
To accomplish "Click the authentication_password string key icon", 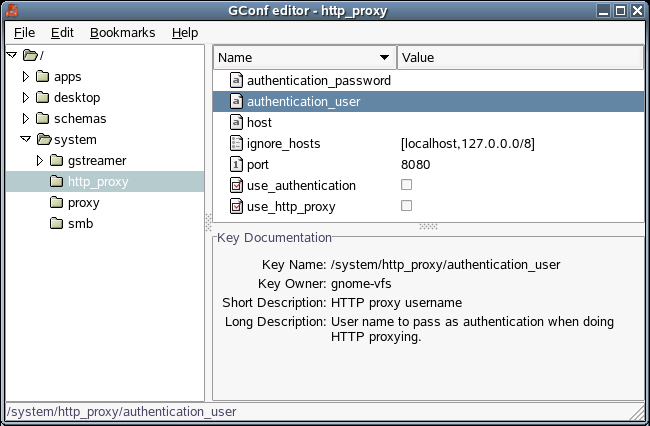I will (237, 80).
